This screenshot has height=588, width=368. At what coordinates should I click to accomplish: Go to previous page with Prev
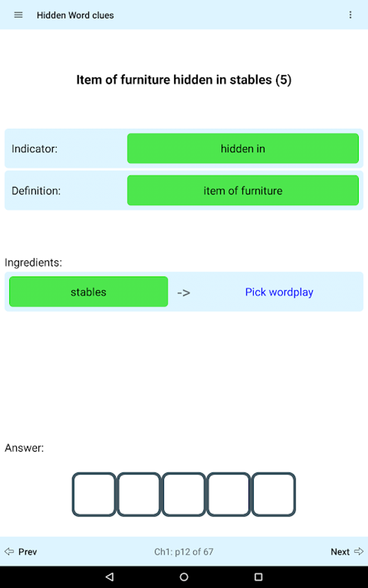(27, 552)
